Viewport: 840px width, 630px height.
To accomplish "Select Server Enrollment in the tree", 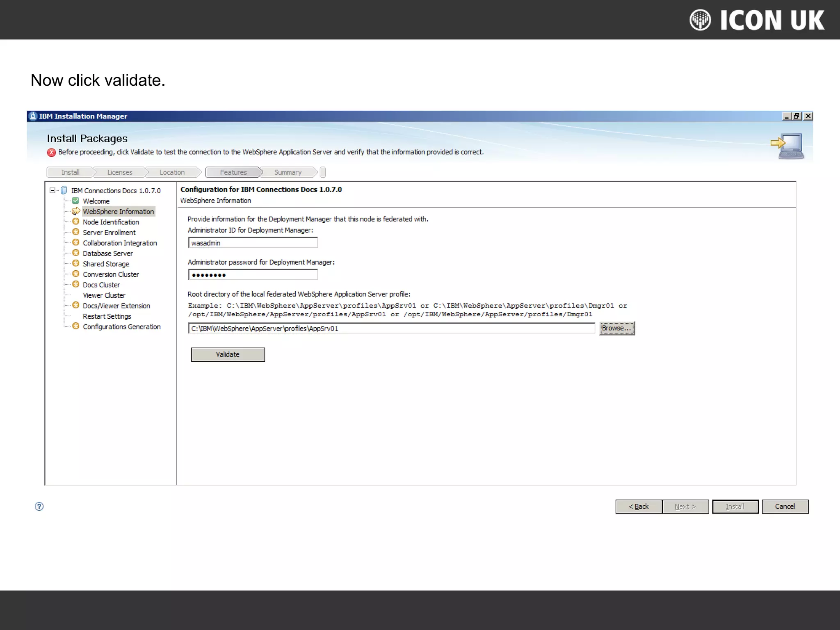I will click(109, 233).
